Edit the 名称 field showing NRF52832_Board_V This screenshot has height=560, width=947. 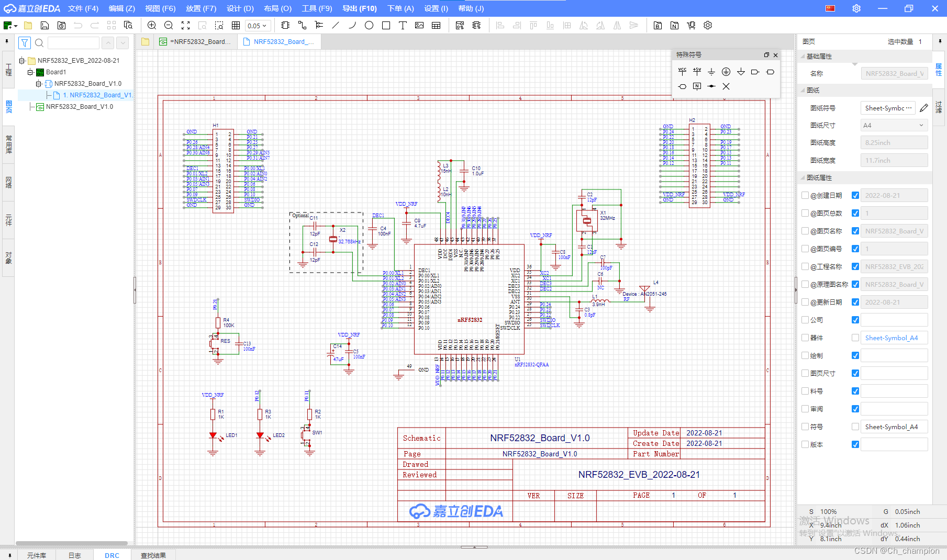pyautogui.click(x=894, y=73)
